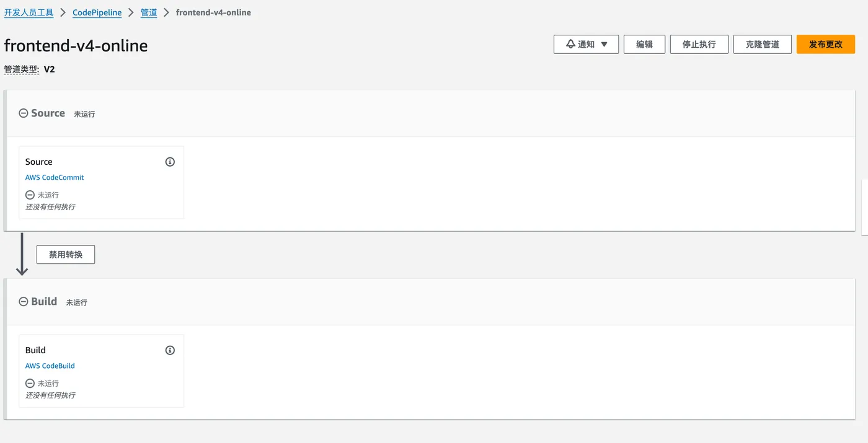
Task: Clone pipeline using 克隆管道 button
Action: pos(762,45)
